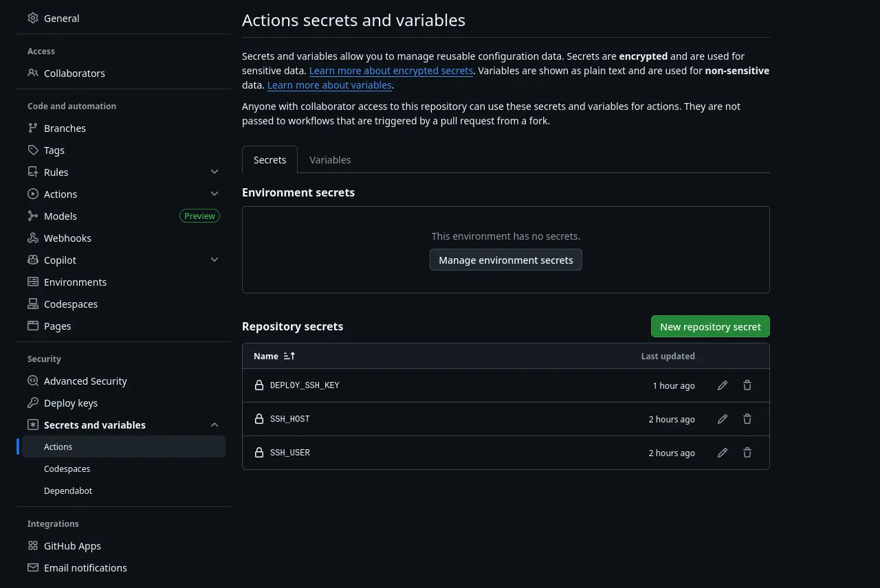Toggle sort order icon next to Name

[x=289, y=356]
